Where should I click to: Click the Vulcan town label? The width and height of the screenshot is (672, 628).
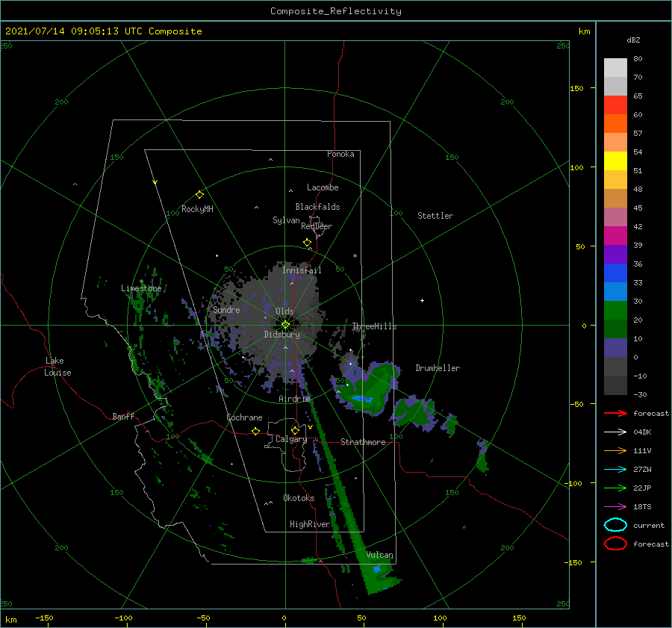point(380,555)
